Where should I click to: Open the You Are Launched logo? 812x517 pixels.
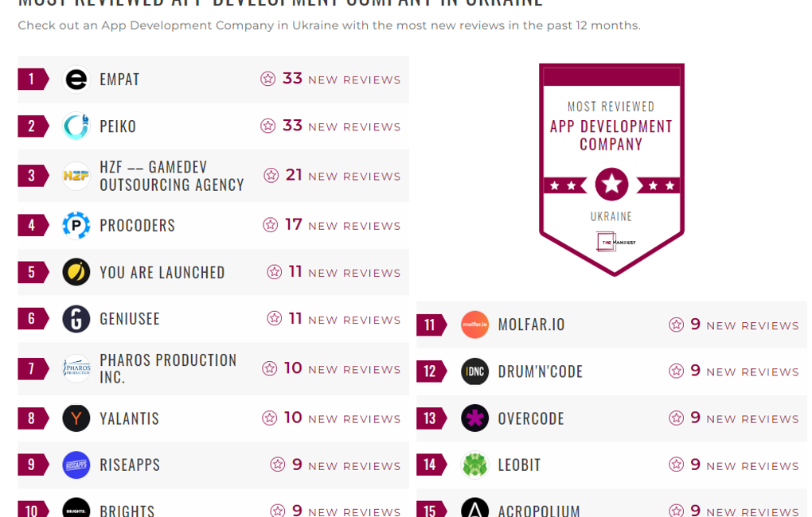click(x=76, y=272)
